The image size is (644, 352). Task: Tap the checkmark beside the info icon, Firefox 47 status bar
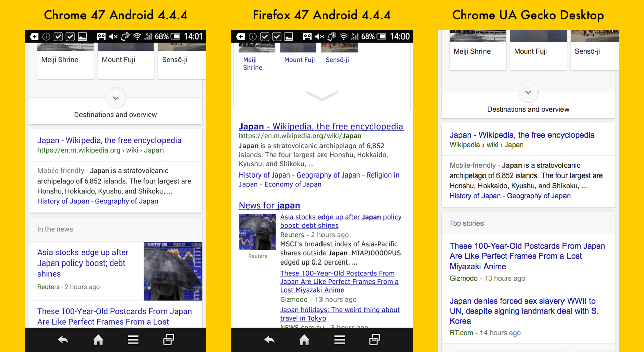(265, 36)
